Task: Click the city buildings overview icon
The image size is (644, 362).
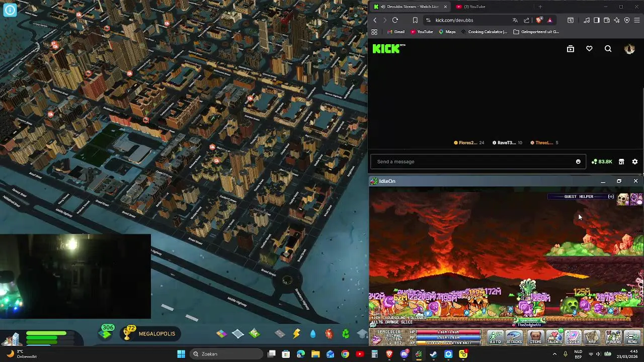Action: [13, 339]
